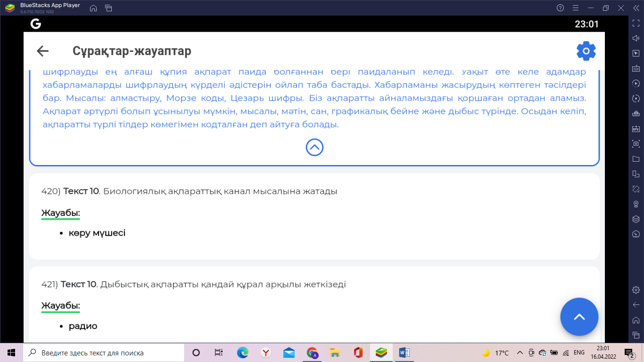
Task: Open Task View on the taskbar
Action: [219, 353]
